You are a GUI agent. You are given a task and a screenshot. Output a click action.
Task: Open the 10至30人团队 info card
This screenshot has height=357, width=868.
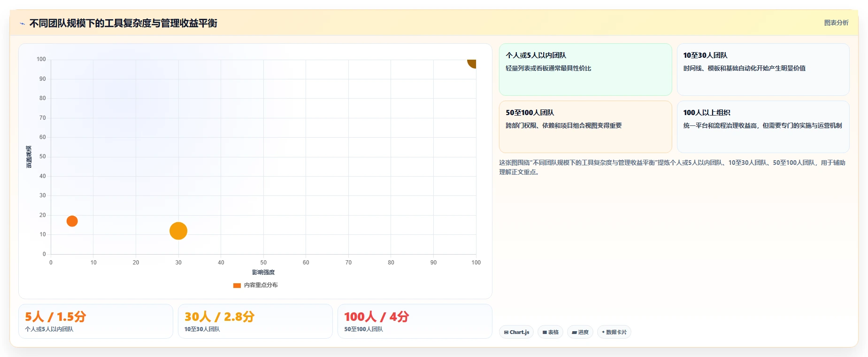pos(763,70)
